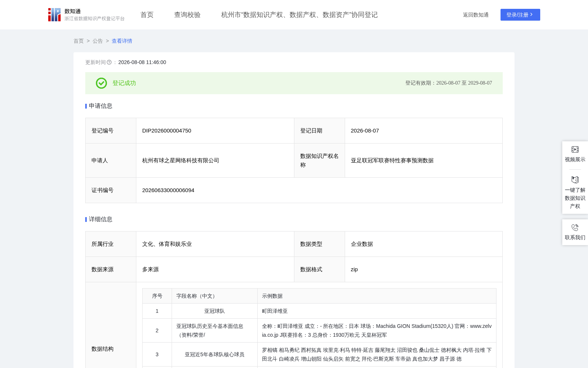The height and width of the screenshot is (368, 588).
Task: Click the 序号 column header
Action: point(157,296)
